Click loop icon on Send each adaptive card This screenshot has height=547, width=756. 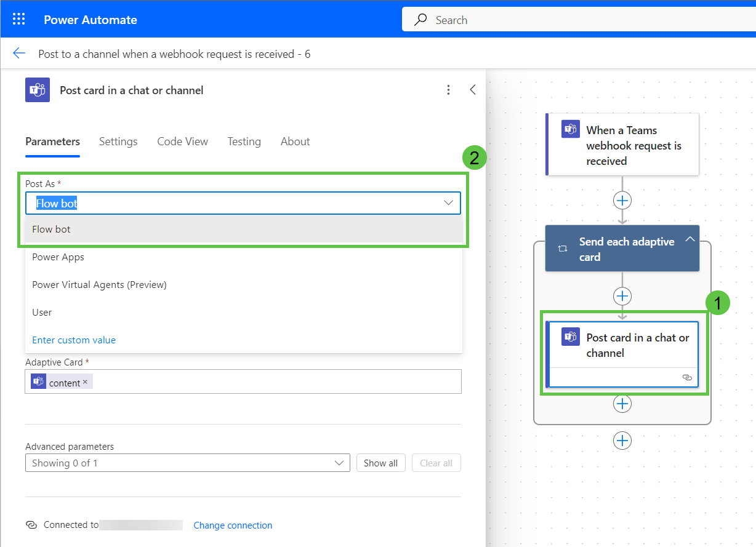[562, 249]
